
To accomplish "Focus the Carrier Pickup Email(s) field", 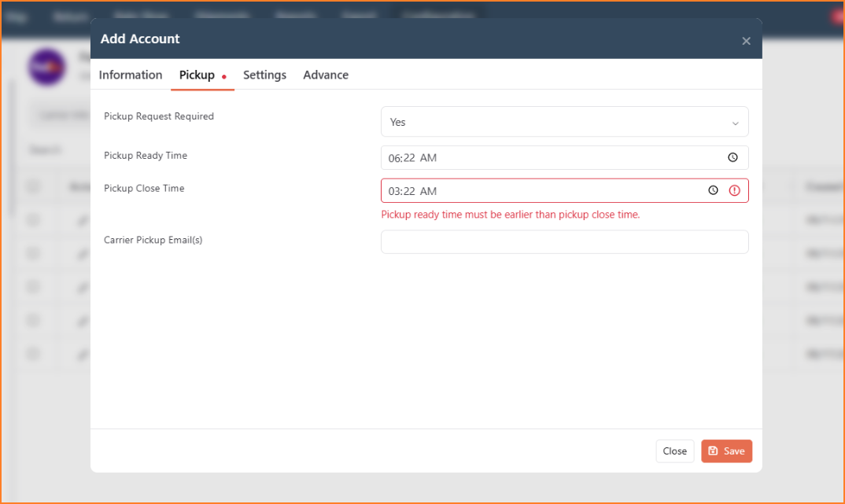I will tap(564, 241).
